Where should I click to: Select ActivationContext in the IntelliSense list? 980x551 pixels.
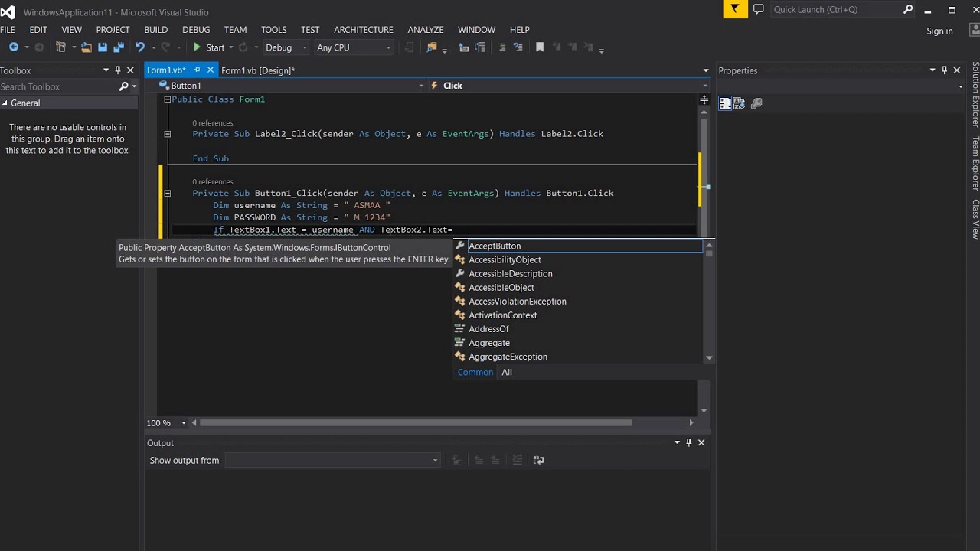coord(578,315)
